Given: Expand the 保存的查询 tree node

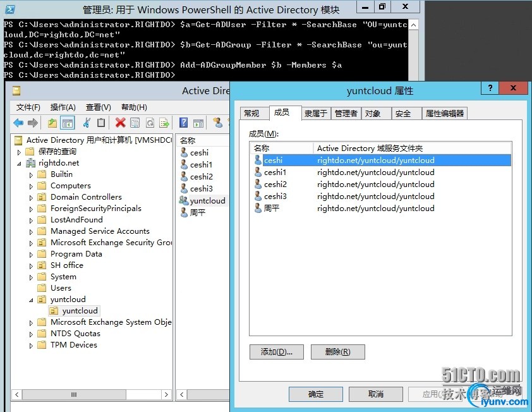Looking at the screenshot, I should [x=19, y=152].
